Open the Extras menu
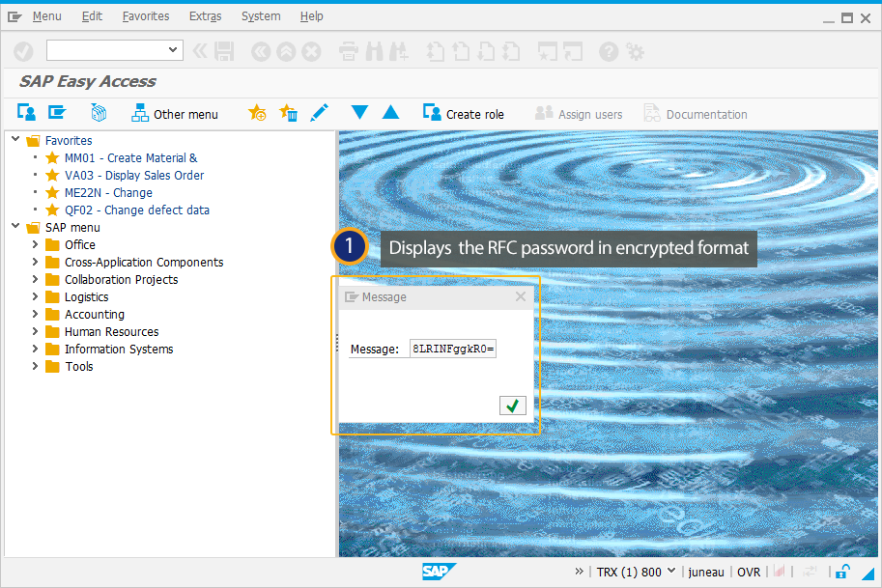Image resolution: width=882 pixels, height=588 pixels. (206, 16)
